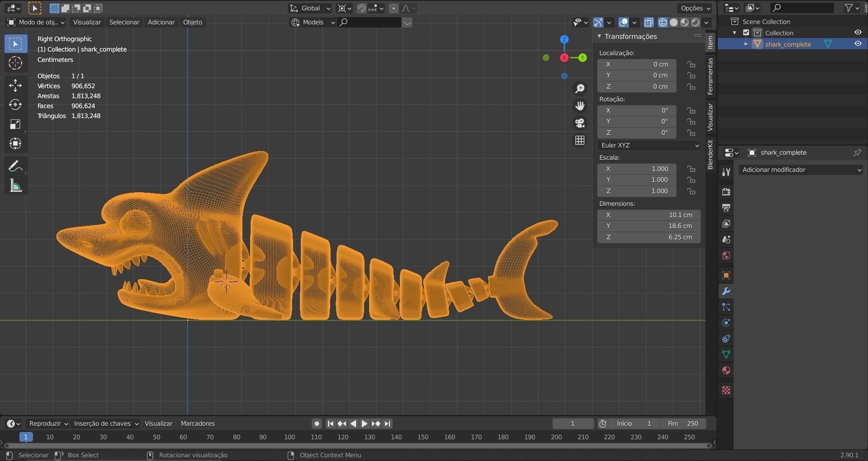Open Reproduzir playback dropdown
Screen dimensions: 868x461
47,423
